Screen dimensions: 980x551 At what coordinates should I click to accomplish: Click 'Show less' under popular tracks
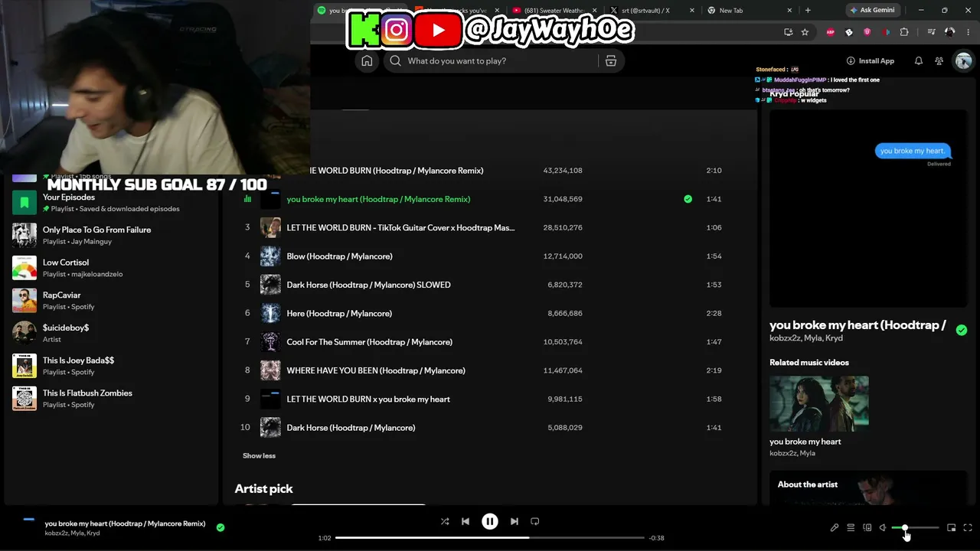(259, 456)
